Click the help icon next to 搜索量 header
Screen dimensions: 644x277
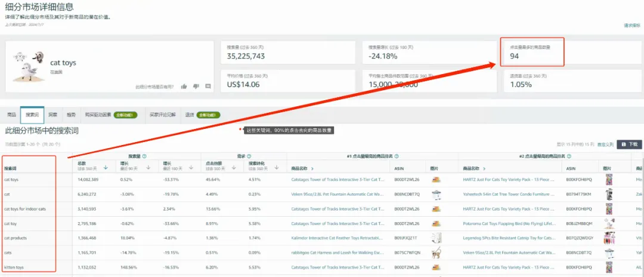point(144,156)
